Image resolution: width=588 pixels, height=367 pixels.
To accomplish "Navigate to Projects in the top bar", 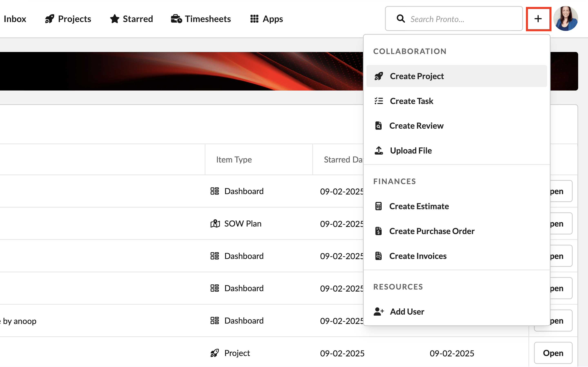I will pyautogui.click(x=68, y=19).
